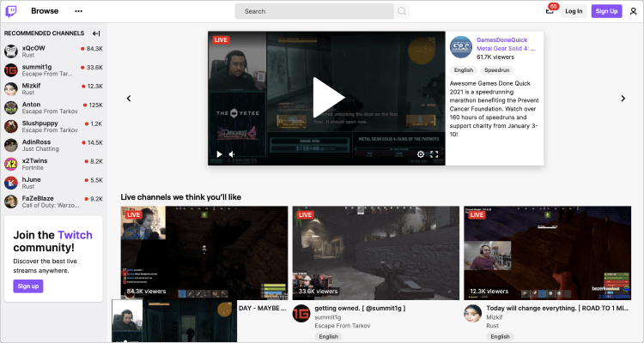Image resolution: width=644 pixels, height=343 pixels.
Task: Open the Browse tab
Action: coord(45,11)
